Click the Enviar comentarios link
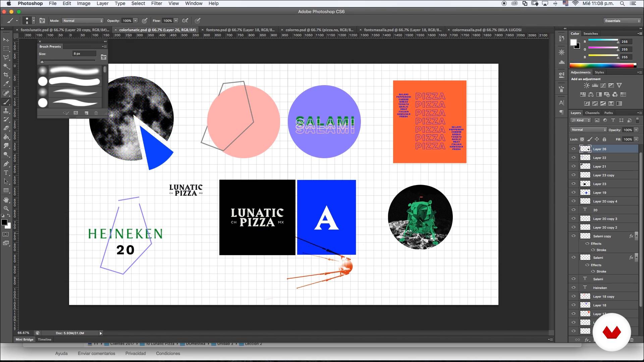644x362 pixels. (x=97, y=354)
